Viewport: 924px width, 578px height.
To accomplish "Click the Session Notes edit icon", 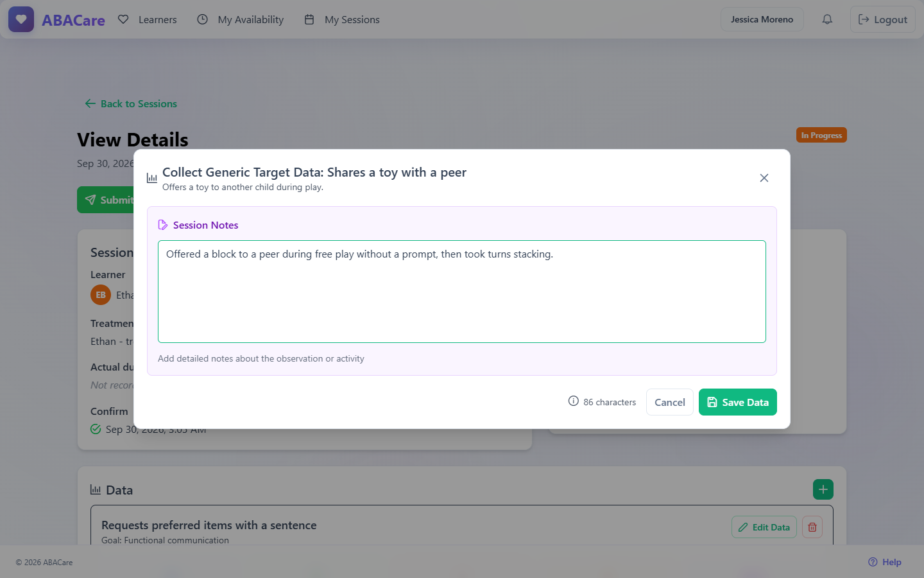I will [163, 225].
